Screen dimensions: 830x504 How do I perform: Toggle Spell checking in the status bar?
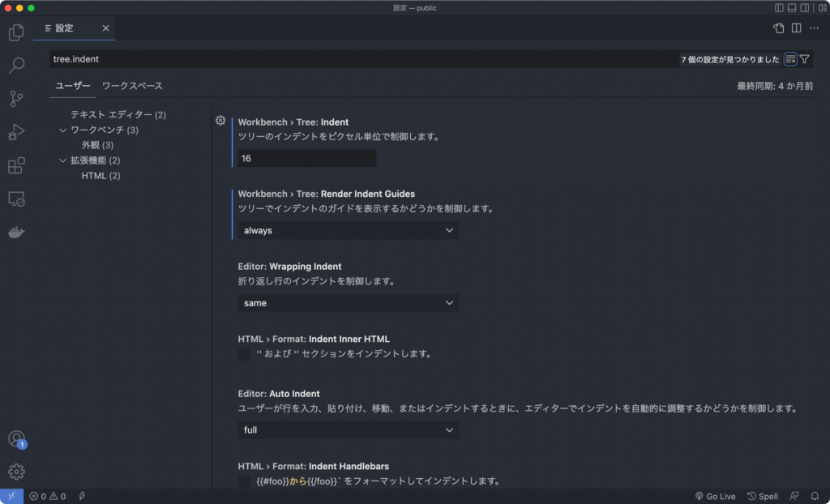tap(761, 495)
